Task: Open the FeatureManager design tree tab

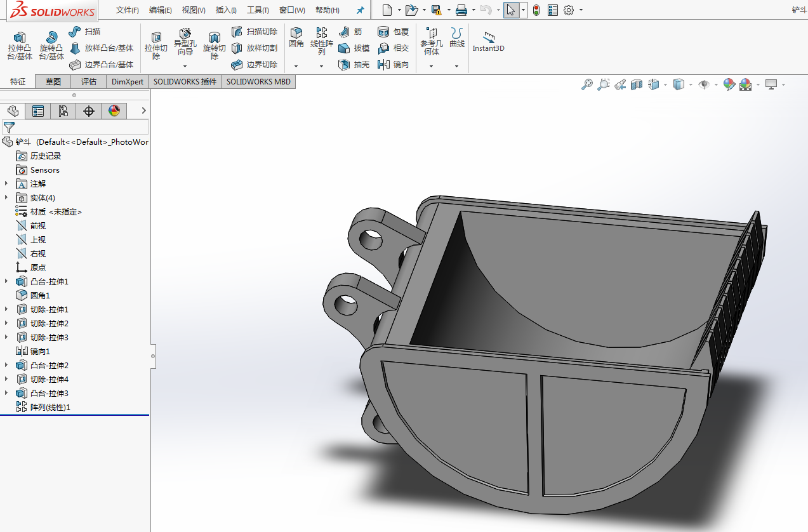Action: pyautogui.click(x=13, y=111)
